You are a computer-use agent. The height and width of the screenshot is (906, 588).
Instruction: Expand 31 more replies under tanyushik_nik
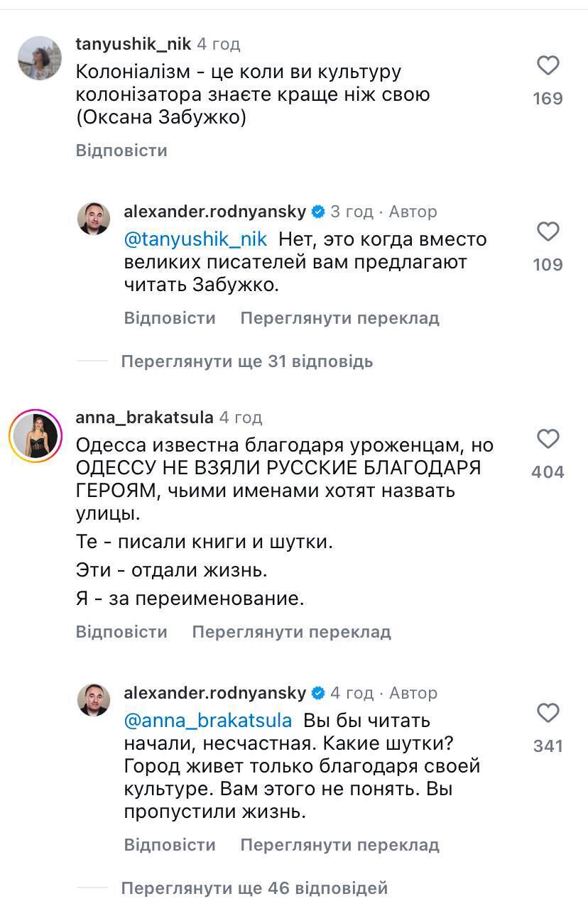(x=246, y=361)
